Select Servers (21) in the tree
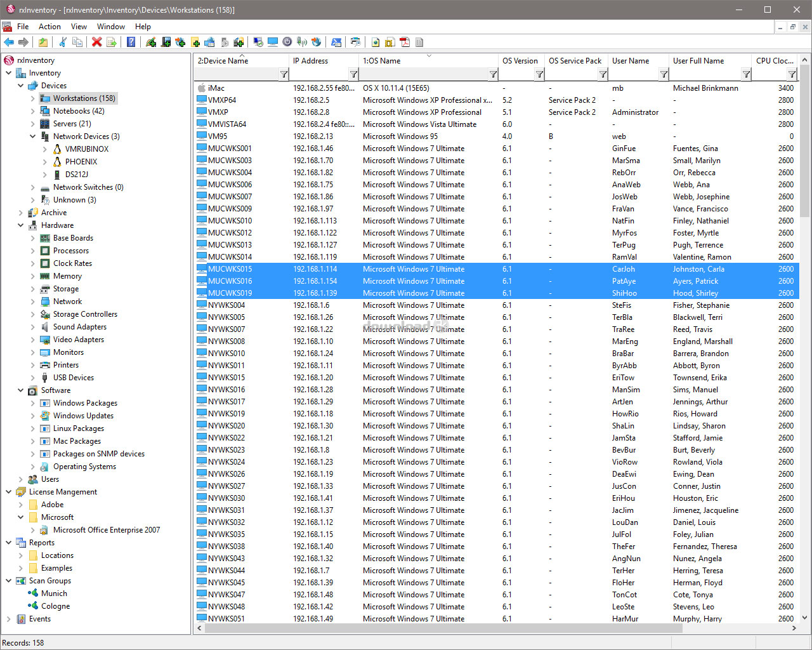The width and height of the screenshot is (812, 650). coord(72,124)
